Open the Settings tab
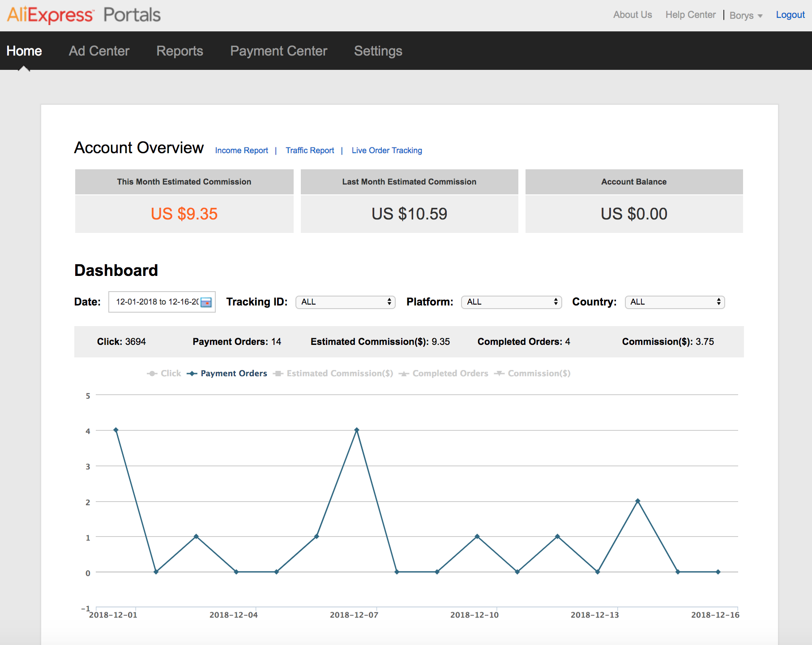 378,51
